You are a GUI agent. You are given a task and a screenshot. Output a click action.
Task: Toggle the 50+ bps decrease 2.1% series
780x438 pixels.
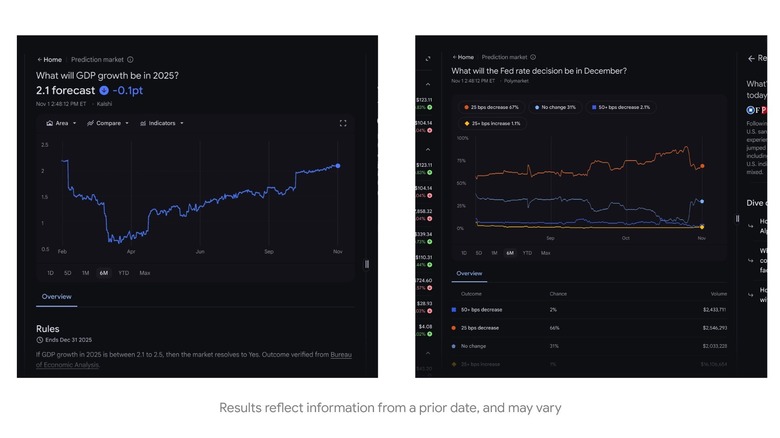coord(620,107)
